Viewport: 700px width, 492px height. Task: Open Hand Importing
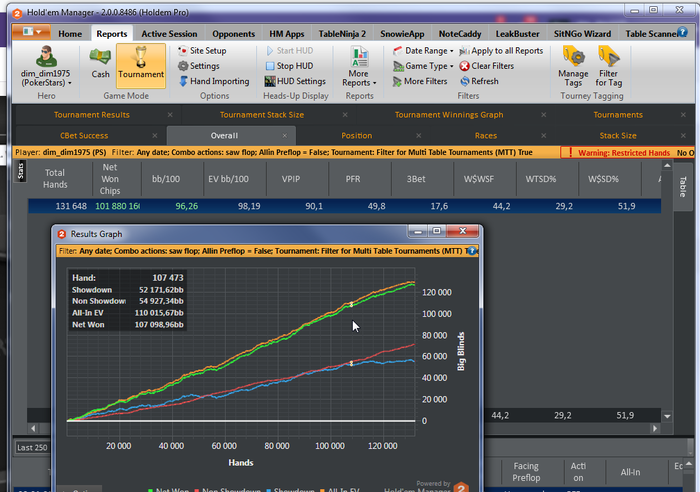[x=214, y=81]
